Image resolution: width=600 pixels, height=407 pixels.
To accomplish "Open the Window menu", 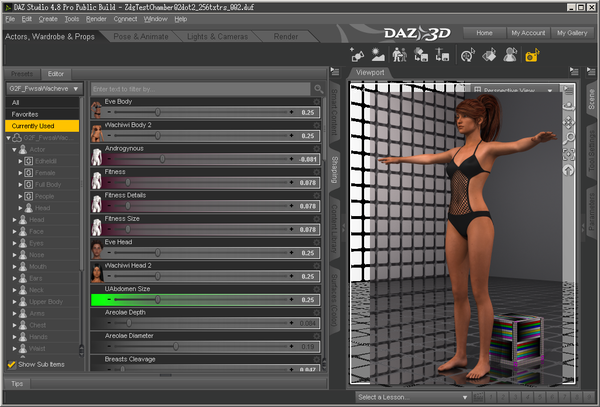I will [155, 19].
